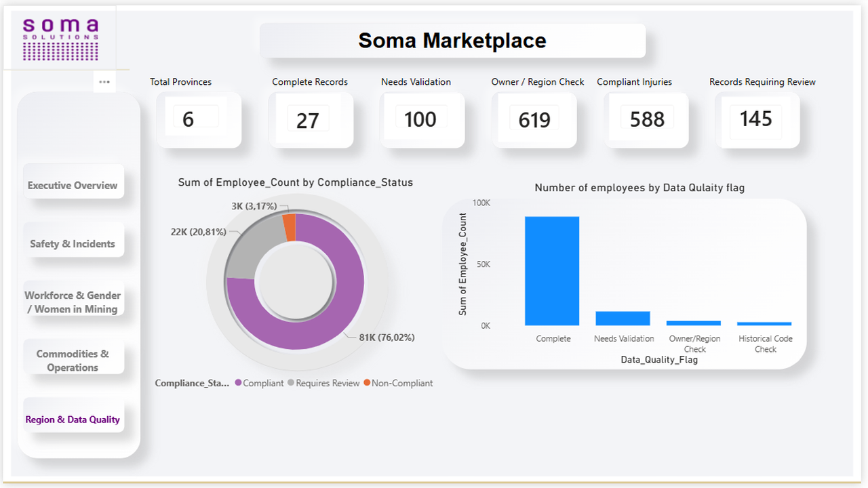
Task: Click the Complete x-axis category label
Action: 553,338
